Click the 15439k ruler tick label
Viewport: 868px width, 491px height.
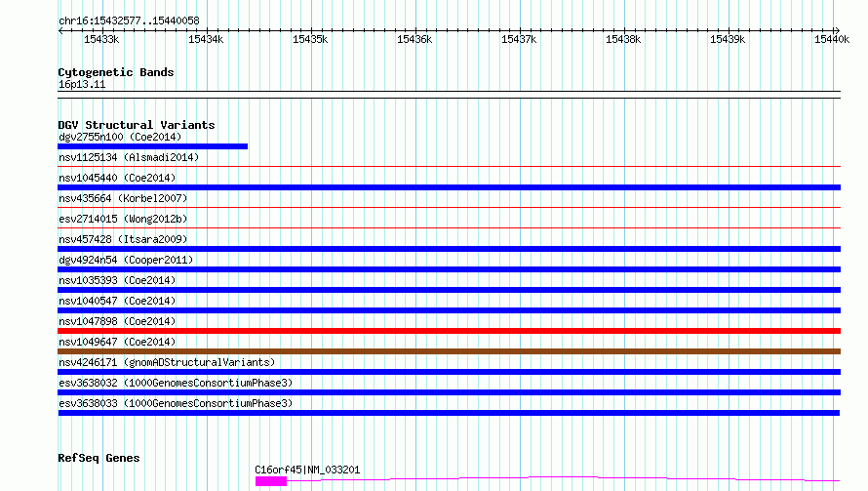click(728, 39)
